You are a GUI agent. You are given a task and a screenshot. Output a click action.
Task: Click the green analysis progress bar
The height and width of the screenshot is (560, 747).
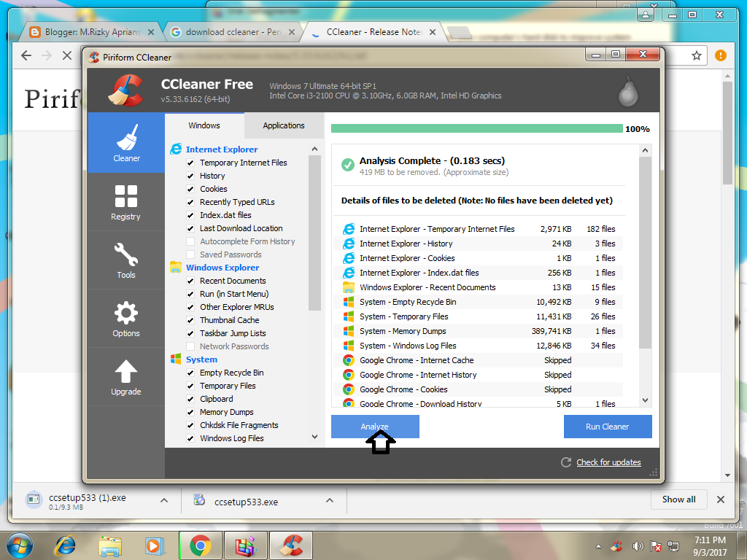point(476,128)
